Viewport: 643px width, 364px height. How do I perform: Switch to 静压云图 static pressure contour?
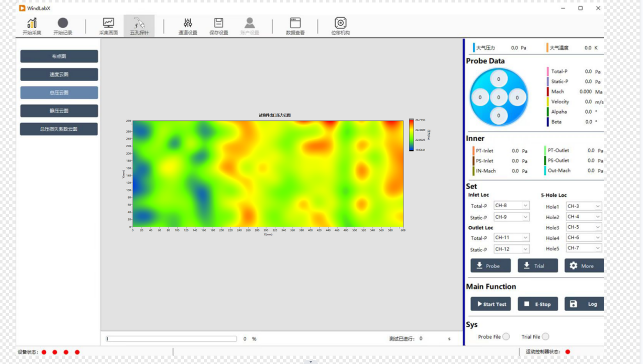coord(59,111)
